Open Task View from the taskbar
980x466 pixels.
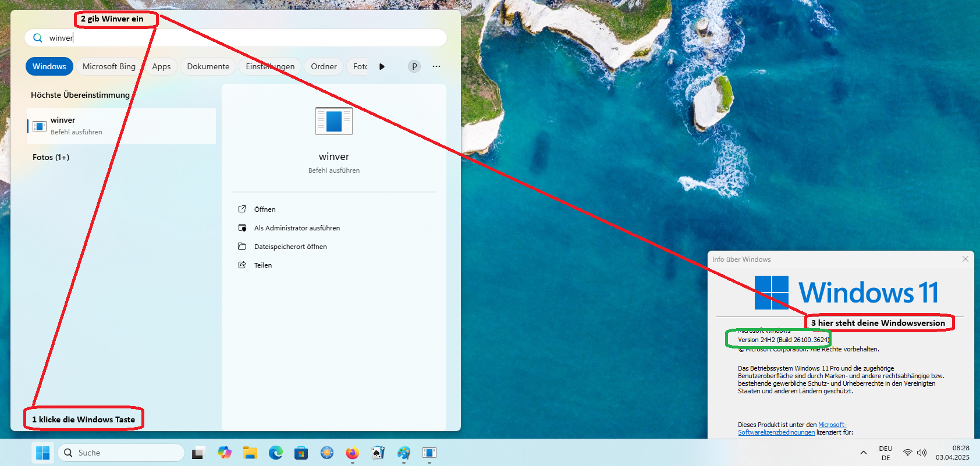[x=198, y=453]
